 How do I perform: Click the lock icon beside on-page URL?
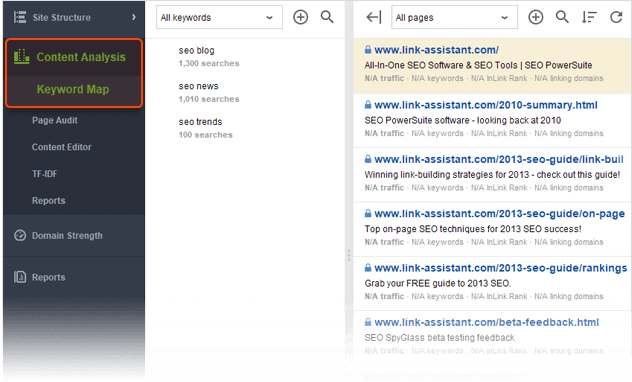pos(368,214)
